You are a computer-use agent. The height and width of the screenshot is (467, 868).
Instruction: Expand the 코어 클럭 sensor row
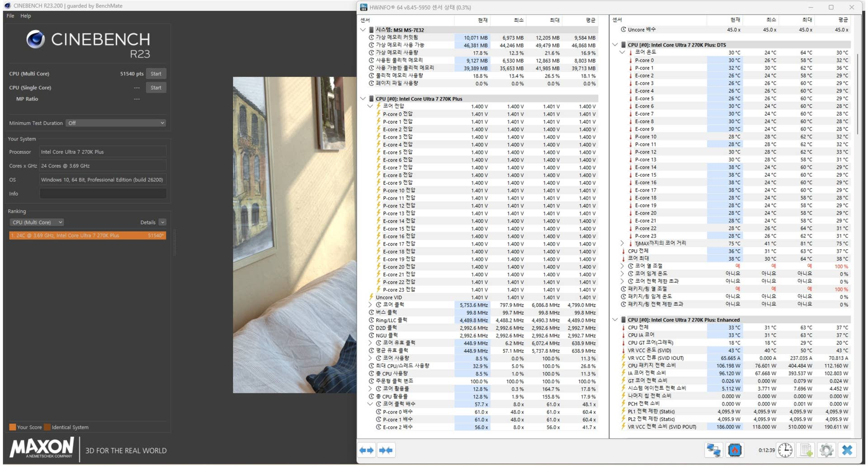click(370, 305)
